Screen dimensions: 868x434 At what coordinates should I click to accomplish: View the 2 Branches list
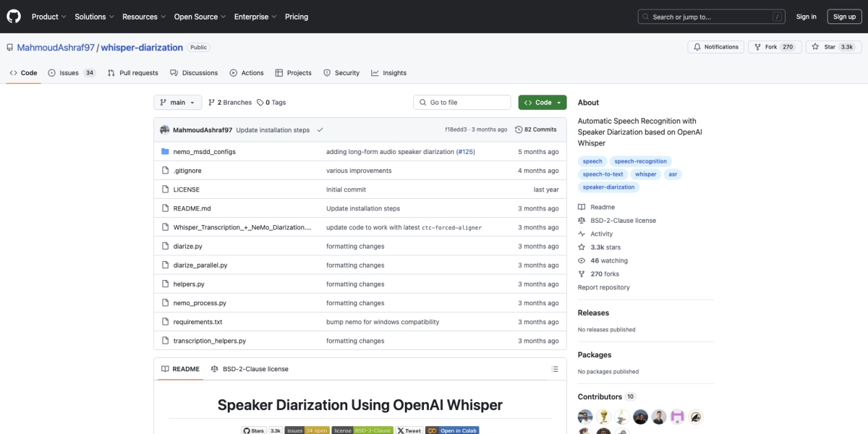[230, 103]
